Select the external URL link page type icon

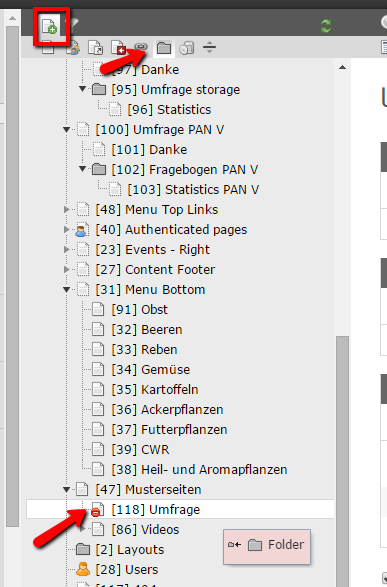(141, 47)
